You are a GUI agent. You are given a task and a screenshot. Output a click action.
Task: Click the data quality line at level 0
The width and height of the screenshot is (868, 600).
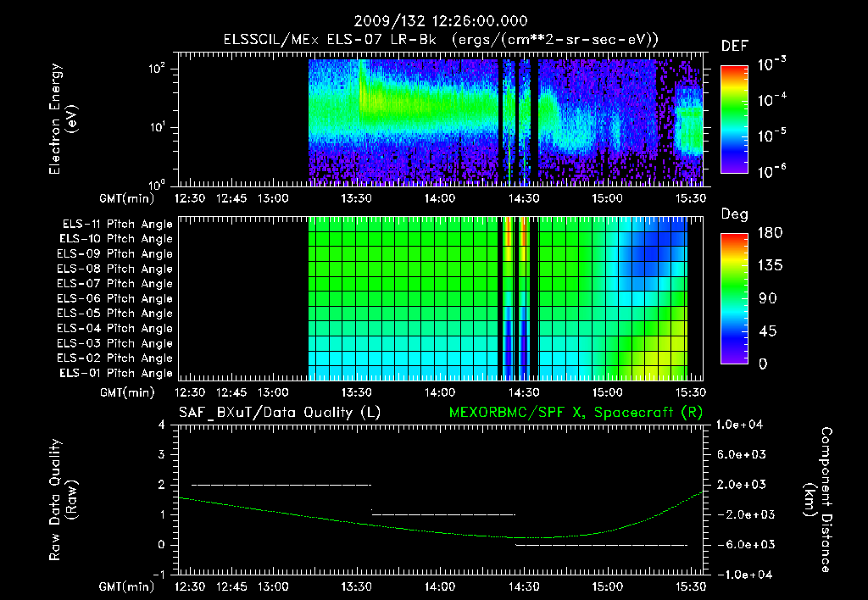click(602, 545)
